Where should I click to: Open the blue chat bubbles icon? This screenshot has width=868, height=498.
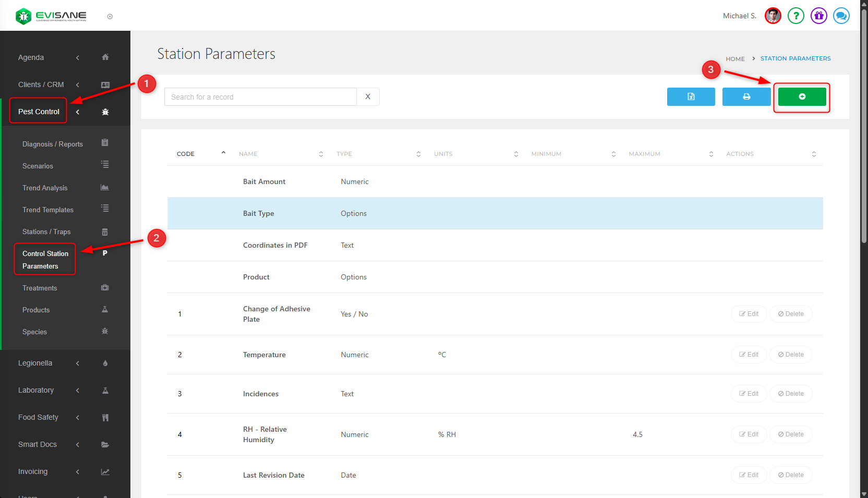coord(841,16)
